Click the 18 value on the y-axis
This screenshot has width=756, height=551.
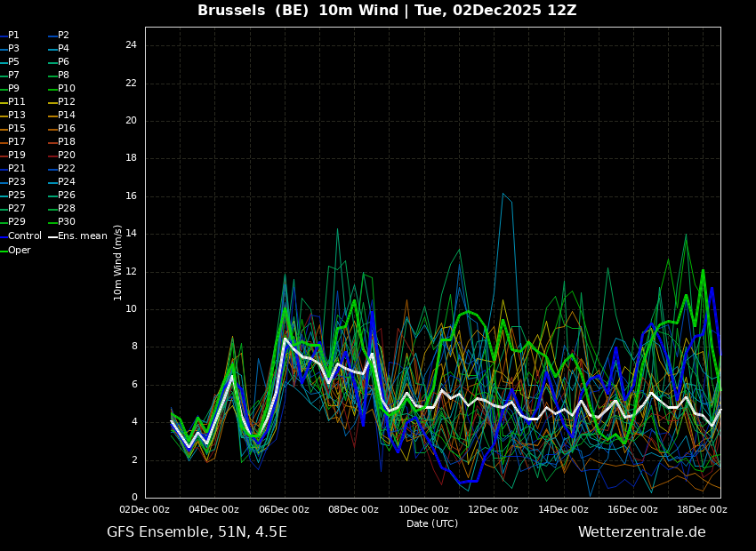coord(131,158)
